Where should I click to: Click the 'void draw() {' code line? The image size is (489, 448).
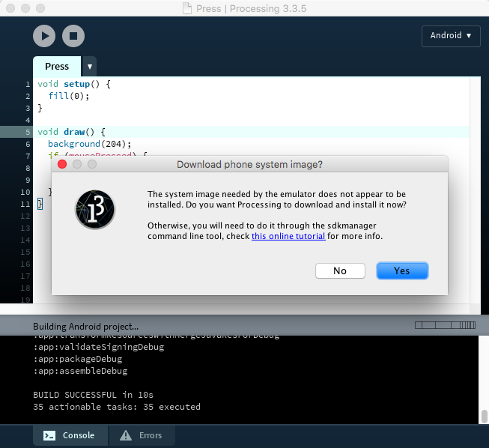coord(71,132)
